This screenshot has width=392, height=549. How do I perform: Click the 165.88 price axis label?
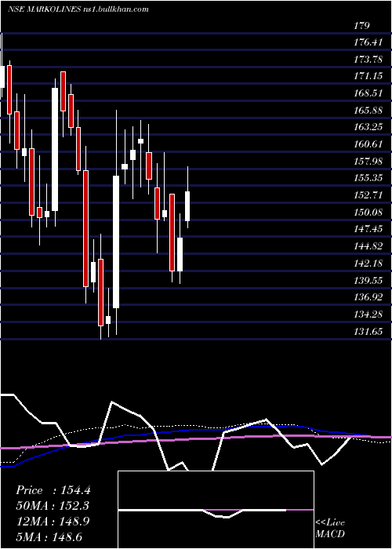(x=368, y=111)
